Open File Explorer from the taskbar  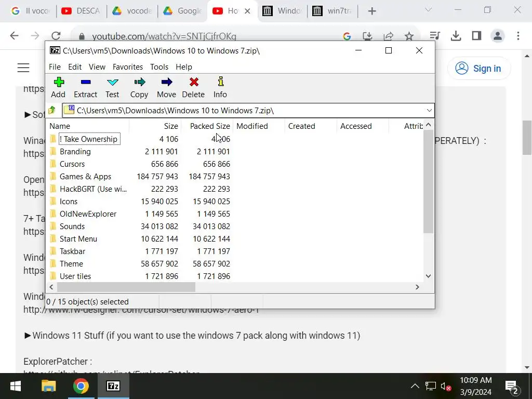point(48,386)
